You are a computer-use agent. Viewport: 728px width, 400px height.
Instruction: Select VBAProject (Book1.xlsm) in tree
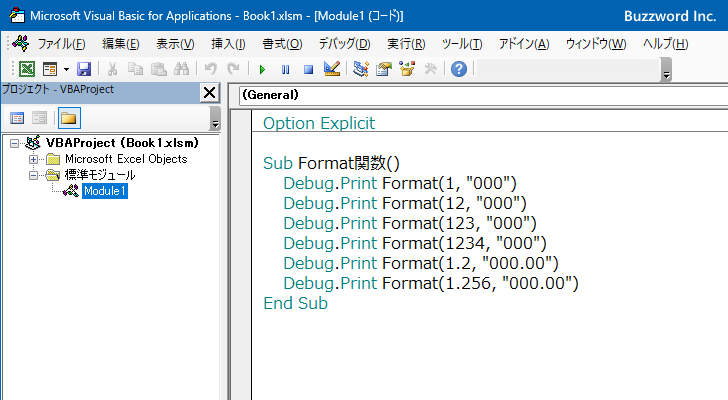click(x=122, y=142)
